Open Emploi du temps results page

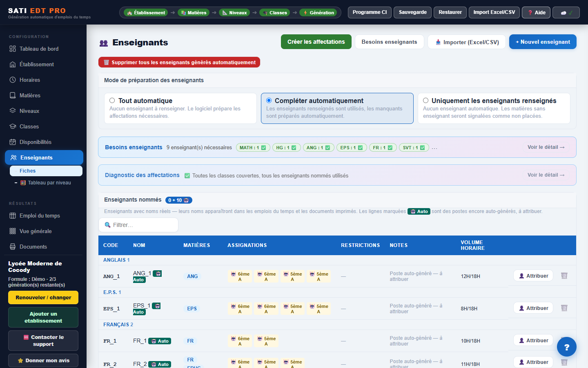[44, 215]
